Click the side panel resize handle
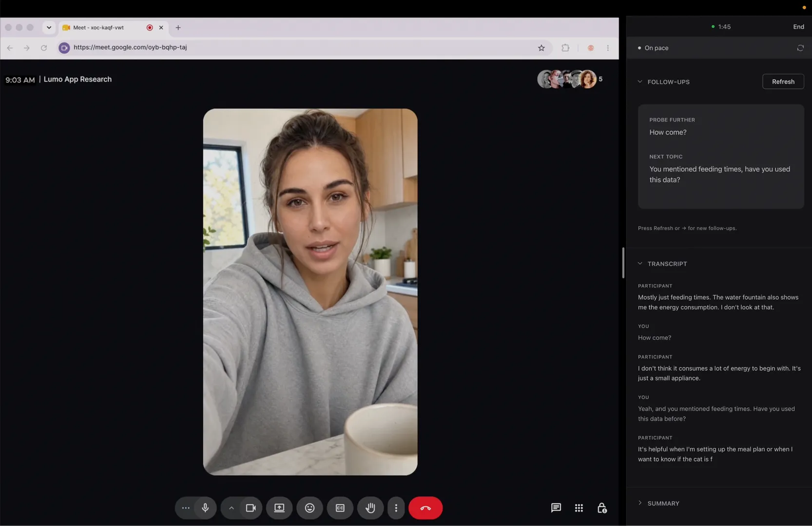This screenshot has height=526, width=812. [x=623, y=263]
